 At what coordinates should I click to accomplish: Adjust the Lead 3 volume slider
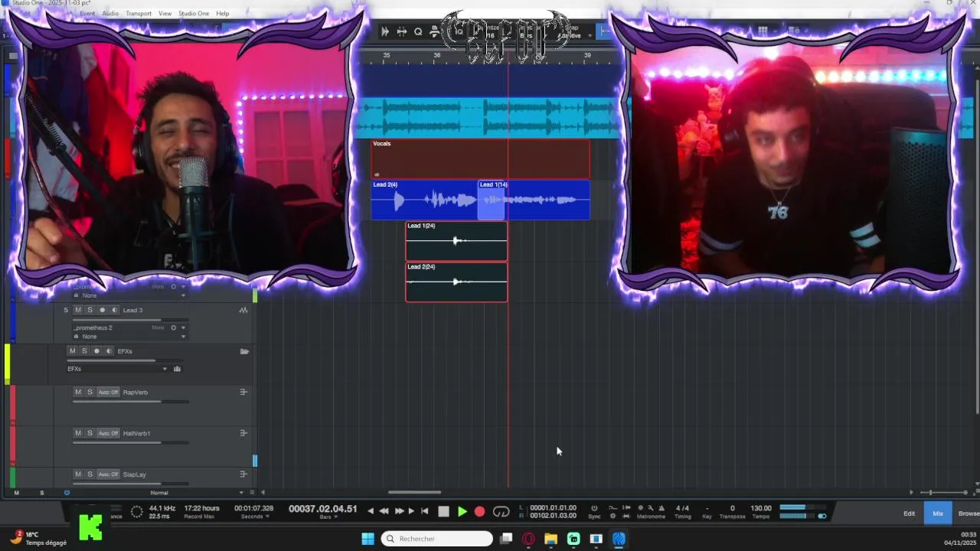tap(130, 320)
